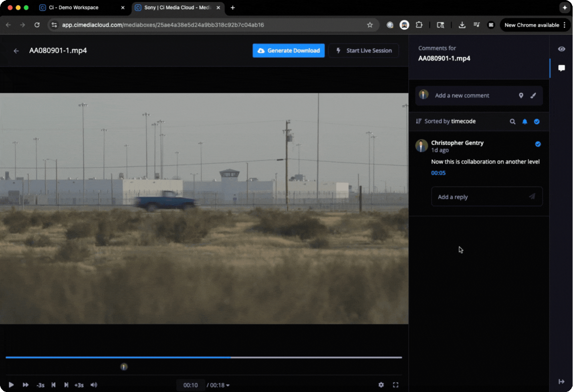Viewport: 573px width, 392px height.
Task: Click the location pin icon in comment box
Action: [521, 96]
